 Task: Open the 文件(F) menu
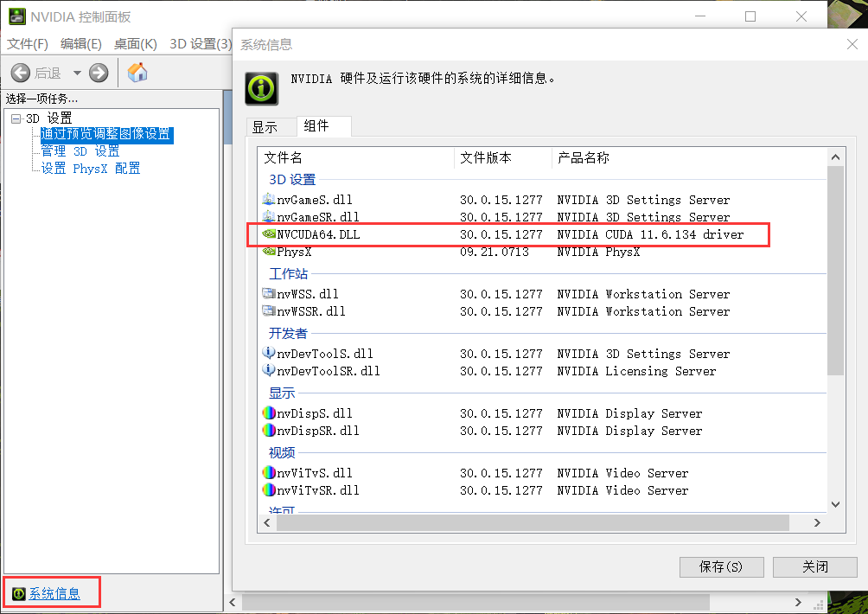(27, 44)
